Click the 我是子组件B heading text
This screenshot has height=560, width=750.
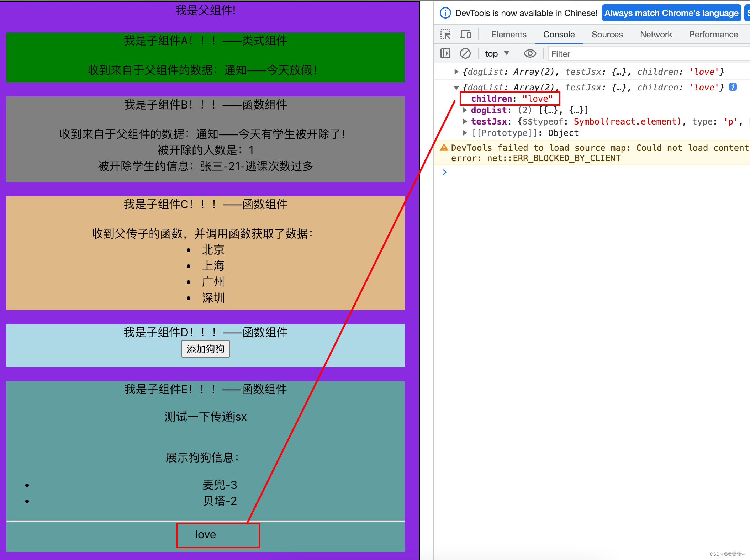(206, 105)
